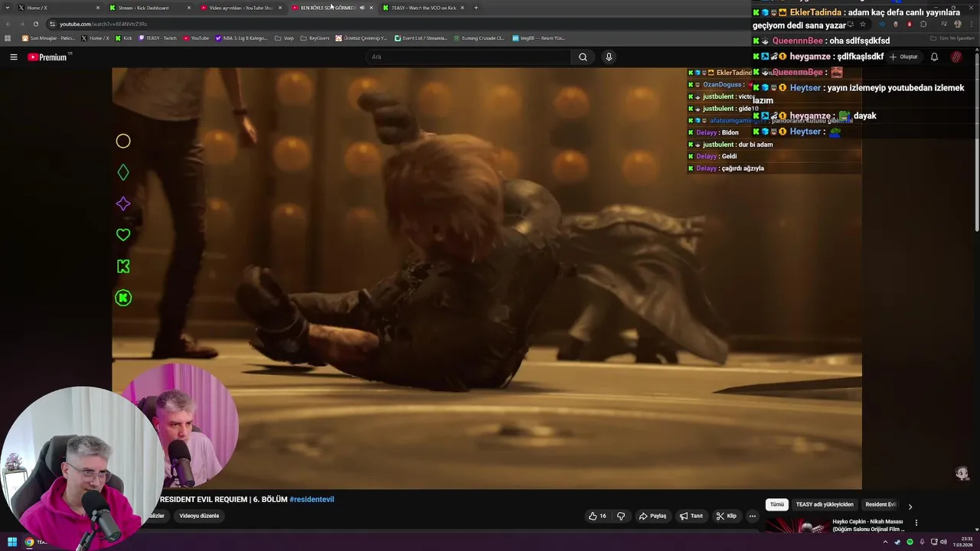Select TEASY adlı yükleyiciden chip

825,504
